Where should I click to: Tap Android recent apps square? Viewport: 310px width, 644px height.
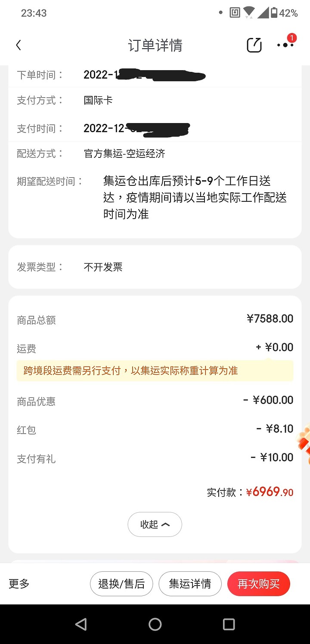click(229, 624)
